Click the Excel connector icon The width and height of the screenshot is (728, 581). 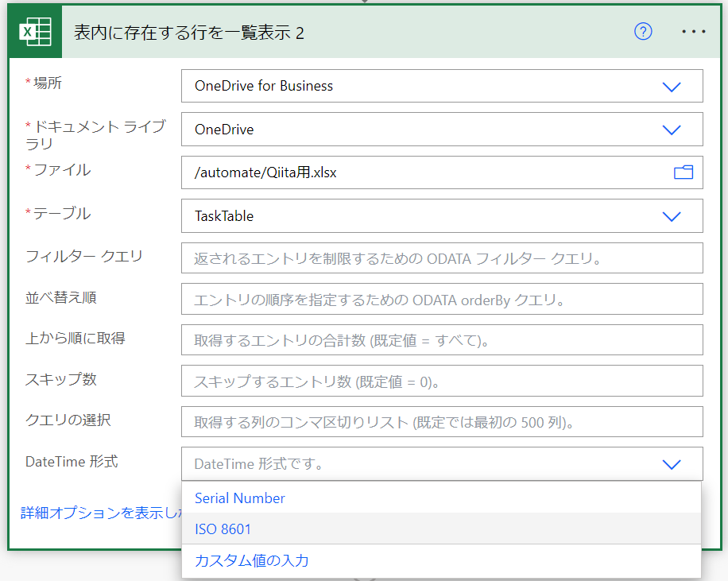tap(35, 32)
